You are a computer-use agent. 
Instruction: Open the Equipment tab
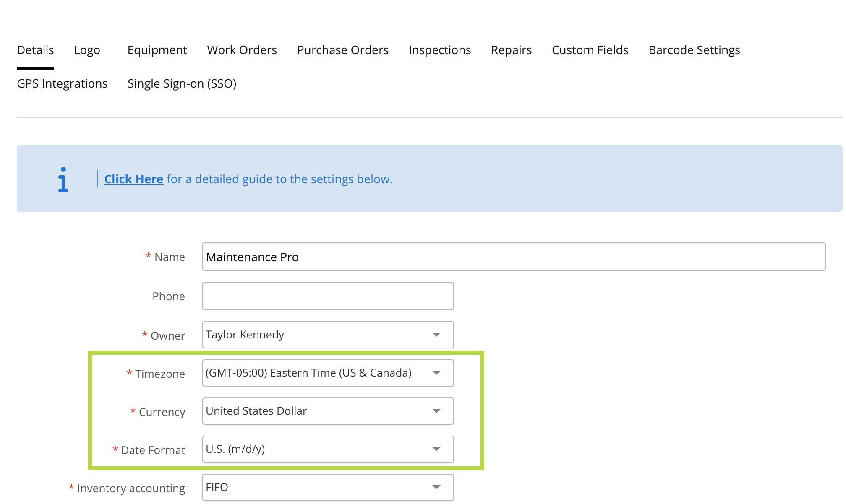[157, 50]
